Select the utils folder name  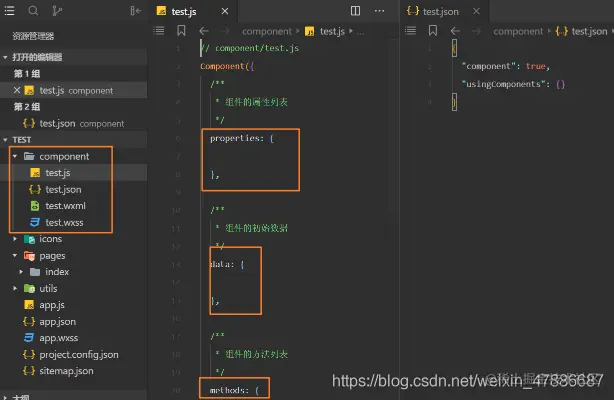point(48,289)
